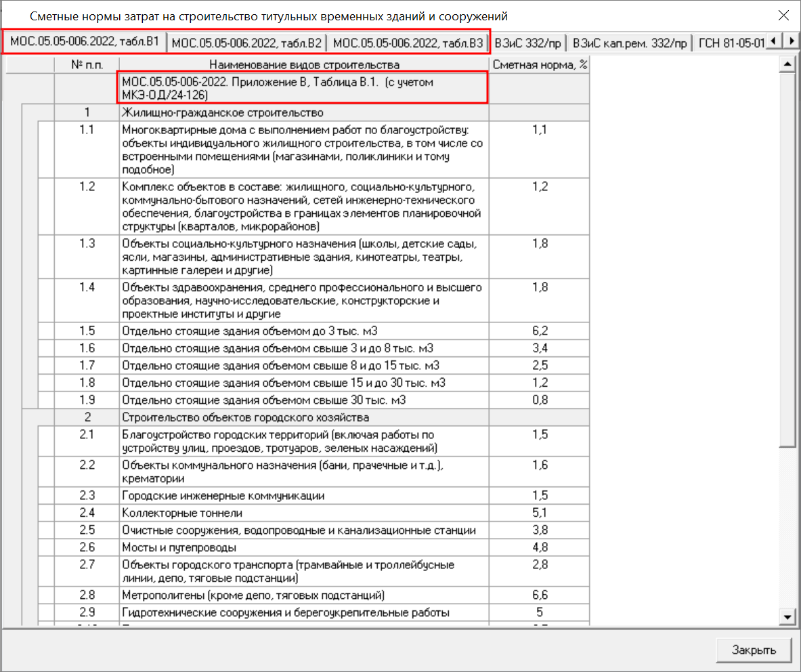
Task: Close the dialog with the X icon
Action: coord(783,16)
